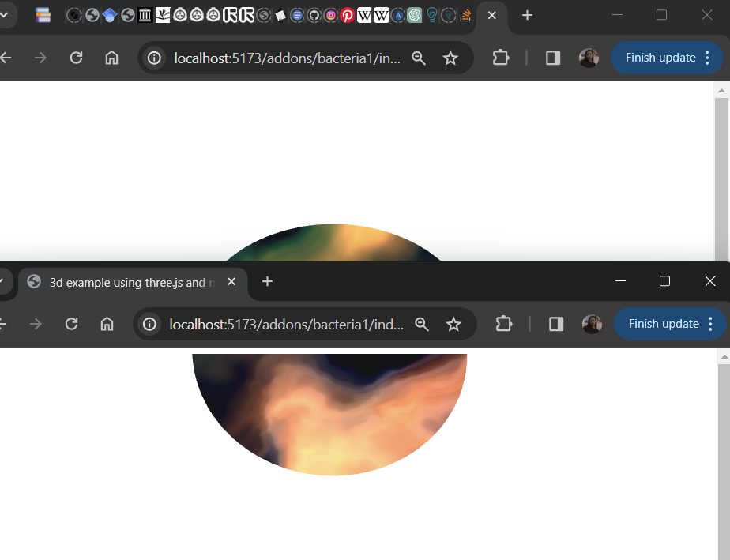Click the reload button in back window
The image size is (730, 560).
pos(76,58)
